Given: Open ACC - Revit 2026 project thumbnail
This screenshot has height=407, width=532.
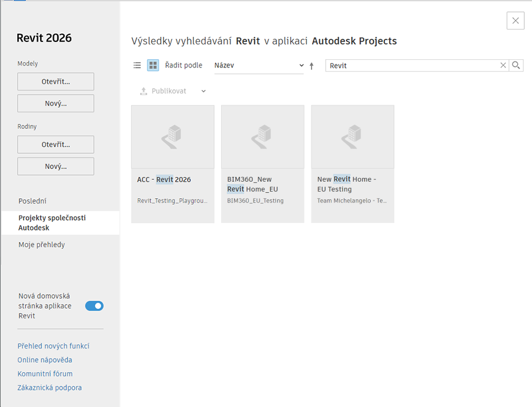Looking at the screenshot, I should 173,137.
